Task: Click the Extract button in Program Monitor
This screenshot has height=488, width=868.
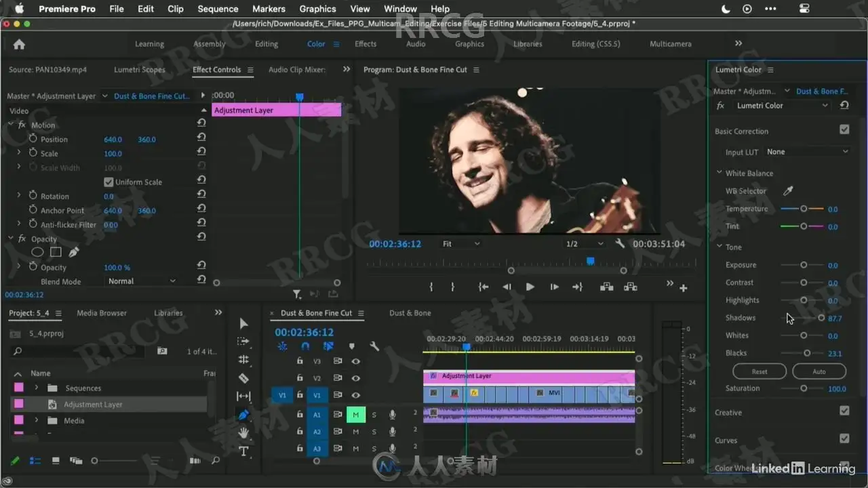Action: click(x=630, y=287)
